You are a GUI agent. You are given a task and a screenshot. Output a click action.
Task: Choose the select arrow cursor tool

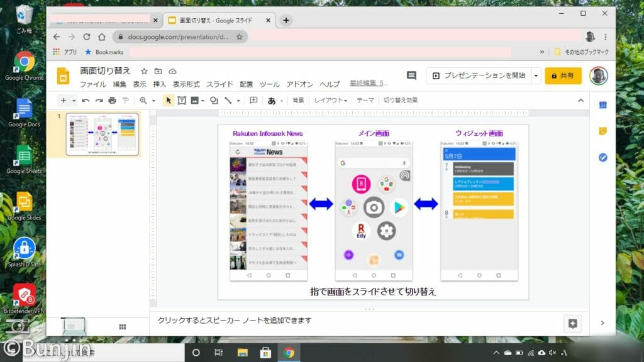169,101
